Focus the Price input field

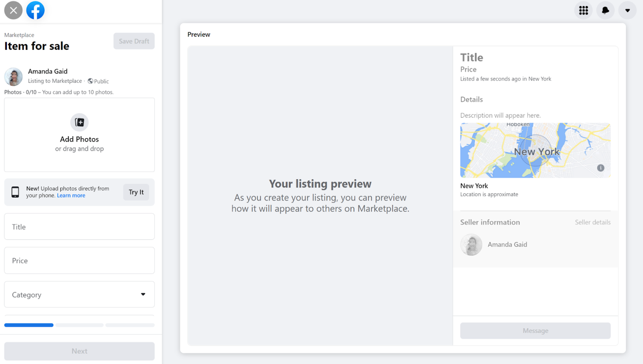click(x=79, y=261)
